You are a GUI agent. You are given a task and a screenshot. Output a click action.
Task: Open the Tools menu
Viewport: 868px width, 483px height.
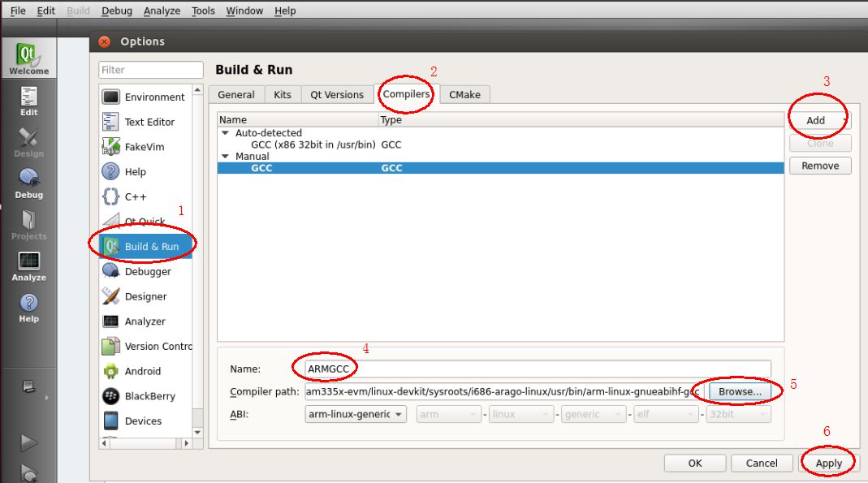click(203, 11)
